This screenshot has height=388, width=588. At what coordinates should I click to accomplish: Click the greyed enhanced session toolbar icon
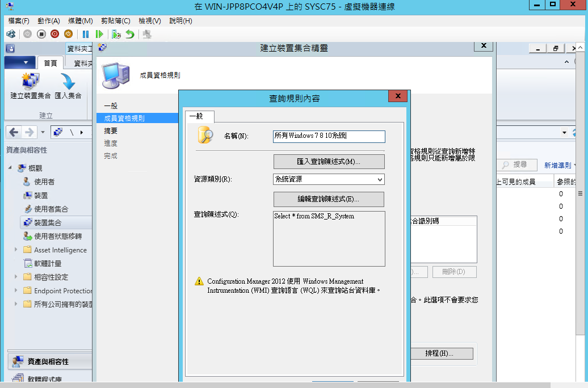pyautogui.click(x=147, y=34)
